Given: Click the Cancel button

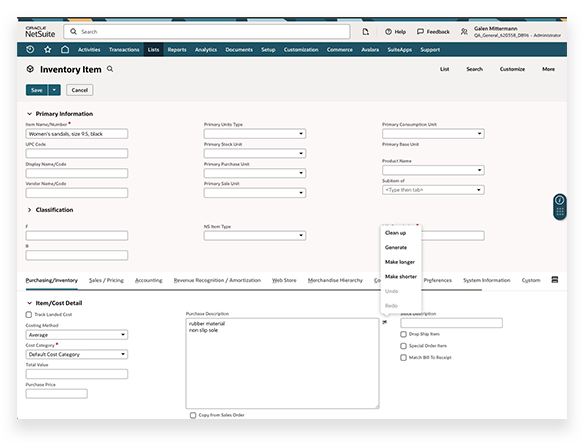Looking at the screenshot, I should coord(80,90).
